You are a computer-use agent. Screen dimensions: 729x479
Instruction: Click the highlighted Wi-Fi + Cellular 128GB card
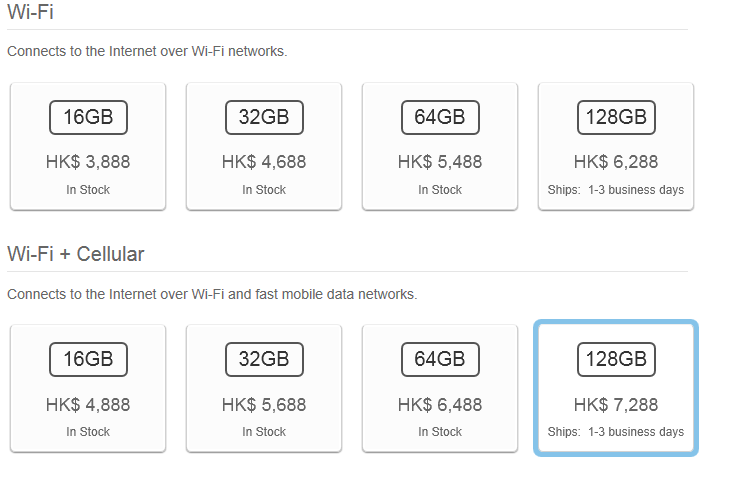tap(616, 388)
